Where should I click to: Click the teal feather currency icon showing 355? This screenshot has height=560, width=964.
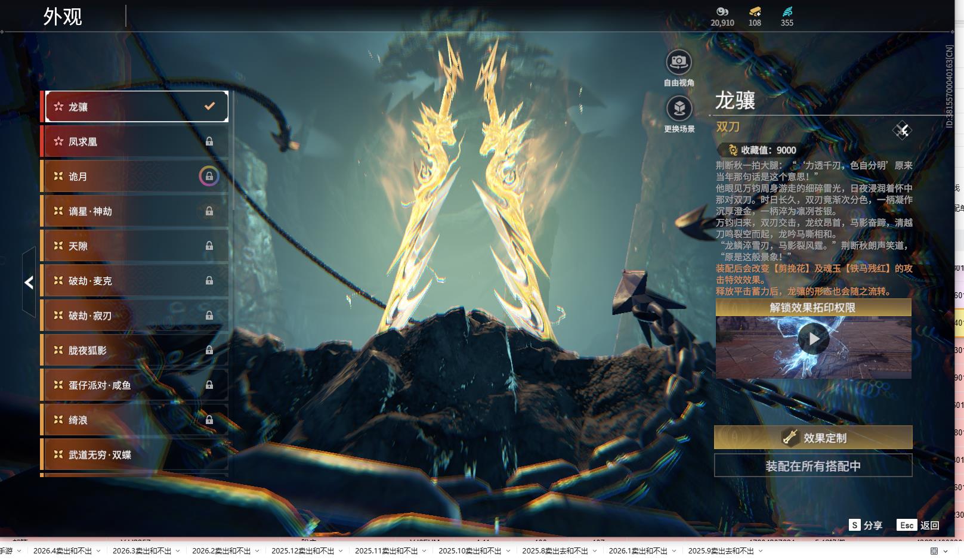tap(787, 11)
